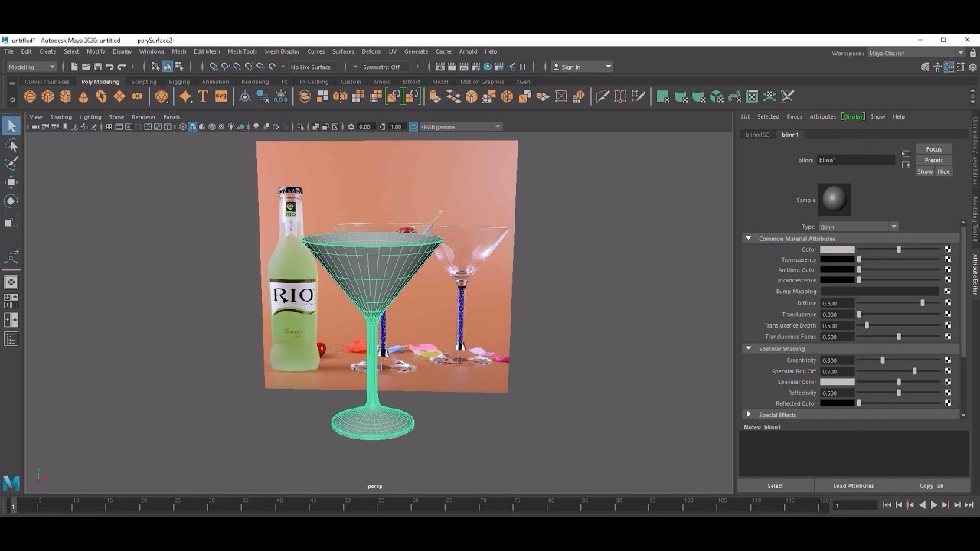Screen dimensions: 980x551
Task: Open the Mesh Tools menu
Action: (x=242, y=51)
